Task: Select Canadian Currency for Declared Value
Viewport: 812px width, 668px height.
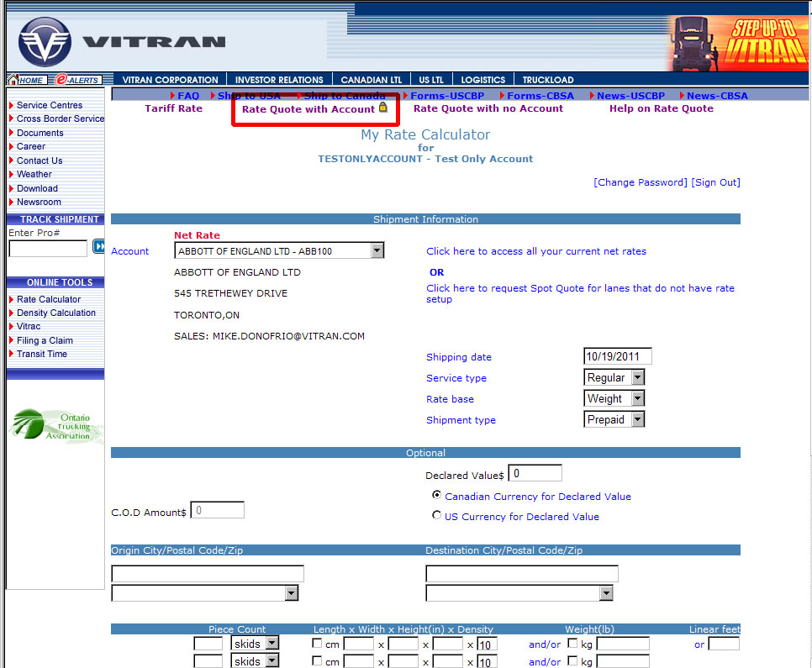Action: (436, 496)
